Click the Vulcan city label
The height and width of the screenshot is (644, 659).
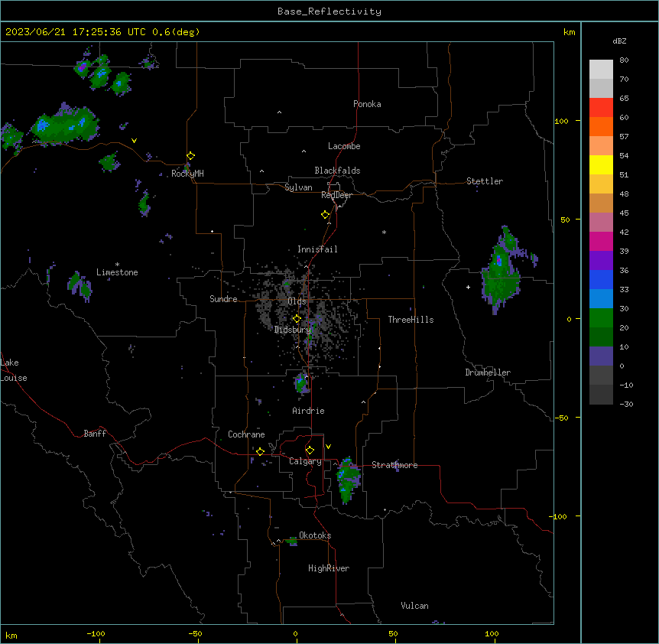pos(415,606)
